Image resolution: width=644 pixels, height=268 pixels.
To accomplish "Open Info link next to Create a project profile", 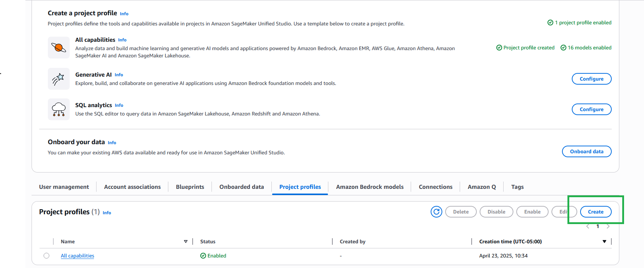I will pyautogui.click(x=124, y=14).
